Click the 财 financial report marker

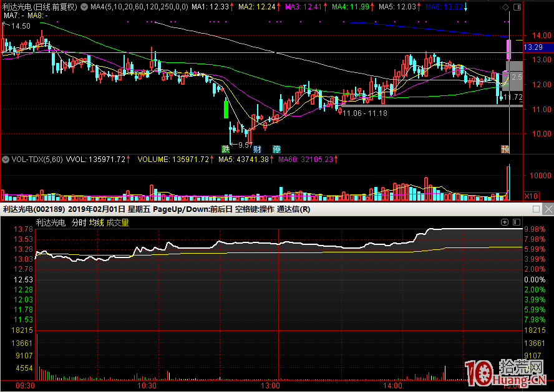pyautogui.click(x=256, y=149)
